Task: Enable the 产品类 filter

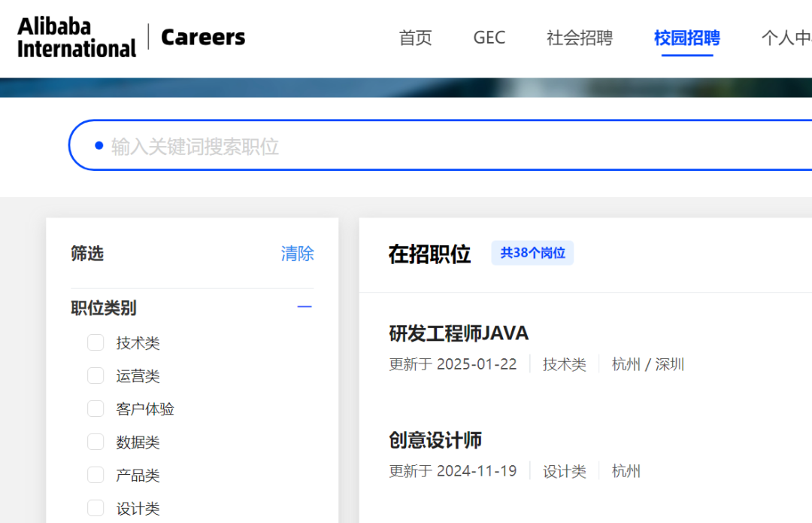Action: click(x=95, y=475)
